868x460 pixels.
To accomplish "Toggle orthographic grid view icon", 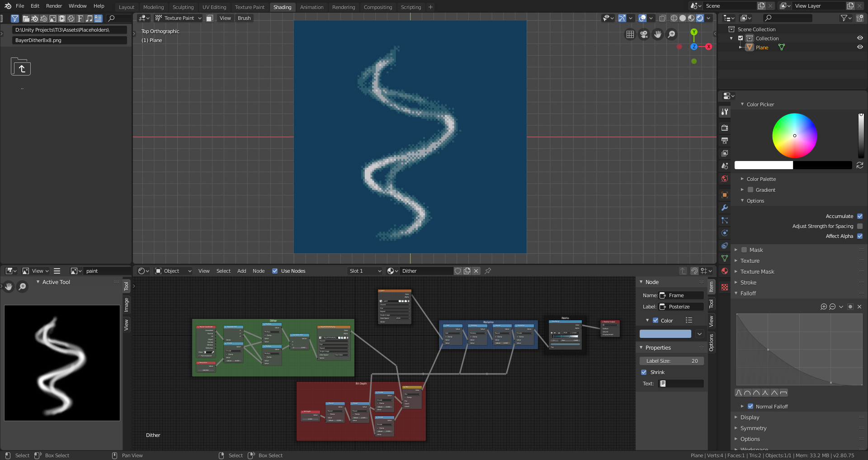I will (630, 34).
